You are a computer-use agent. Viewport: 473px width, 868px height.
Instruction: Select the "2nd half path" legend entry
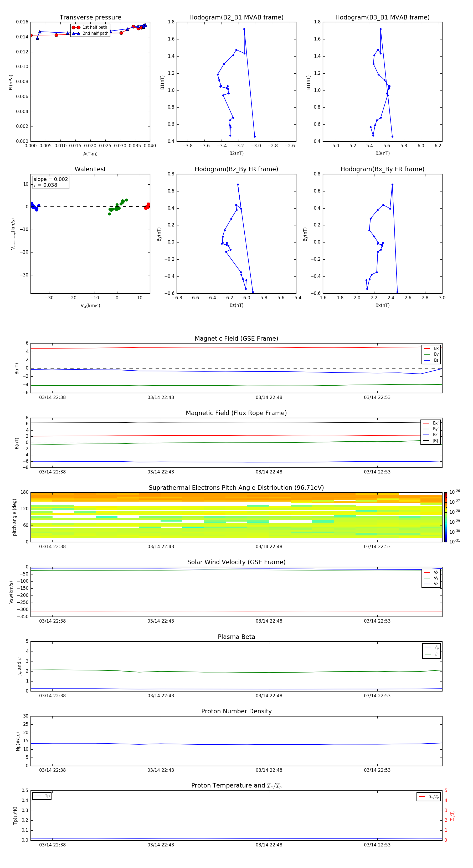[x=90, y=33]
